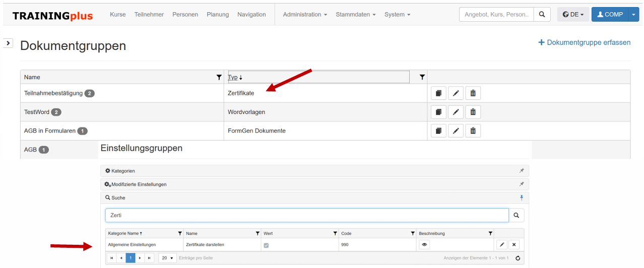
Task: Open the Planung menu item
Action: tap(218, 15)
